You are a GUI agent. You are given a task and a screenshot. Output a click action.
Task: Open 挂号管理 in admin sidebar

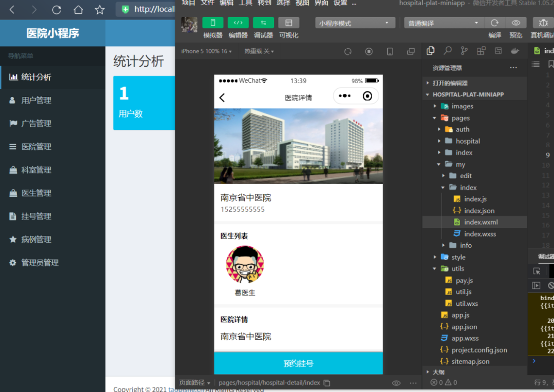tap(53, 217)
